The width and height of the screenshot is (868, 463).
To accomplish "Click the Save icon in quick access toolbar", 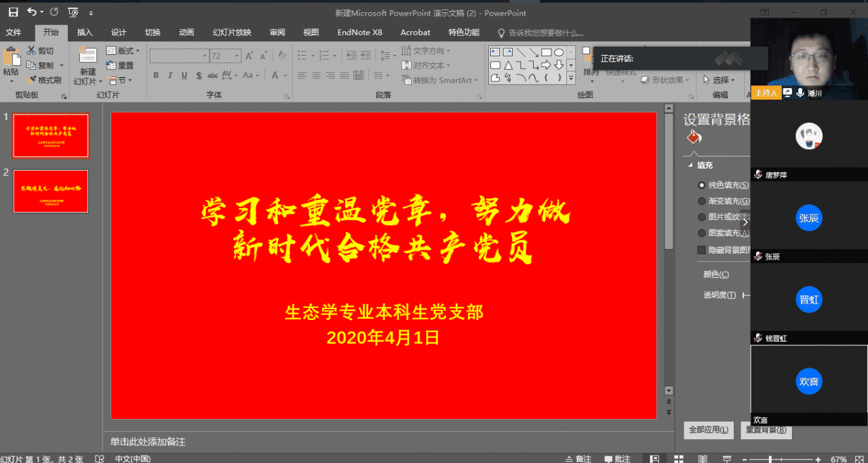I will [13, 12].
